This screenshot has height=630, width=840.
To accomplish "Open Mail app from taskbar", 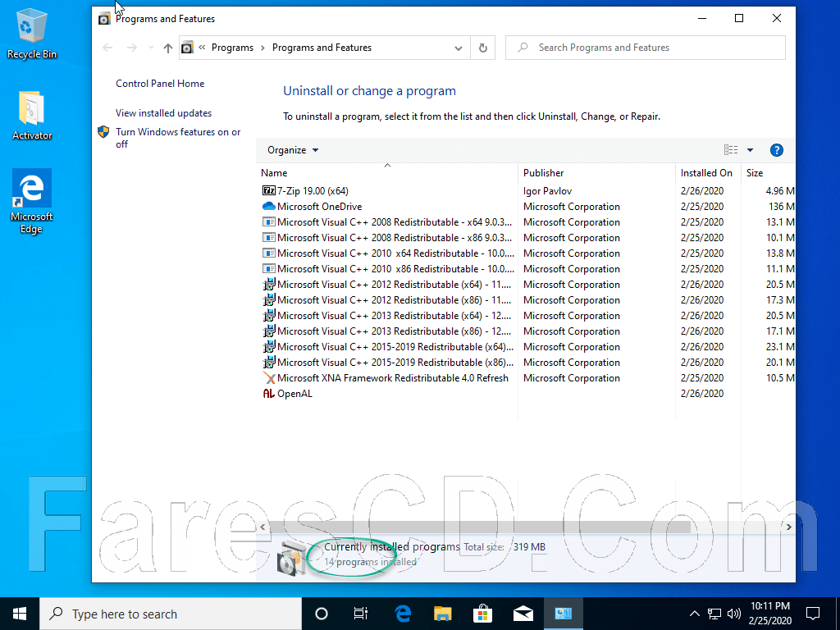I will [x=523, y=614].
